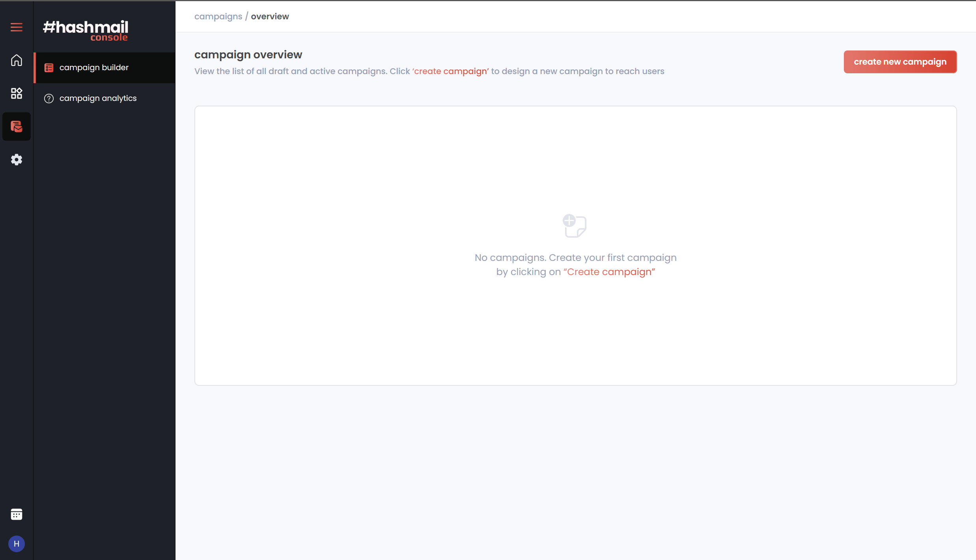
Task: Click the calendar icon at bottom
Action: tap(16, 514)
